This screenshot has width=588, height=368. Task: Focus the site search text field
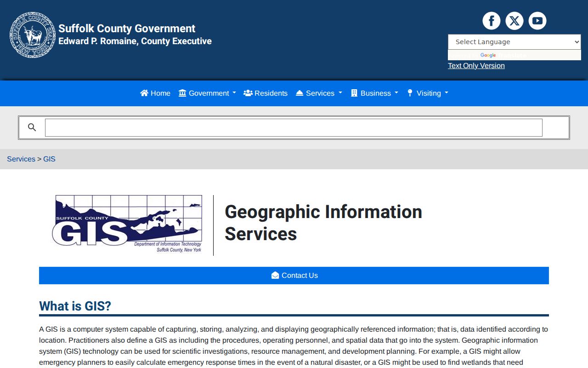[x=294, y=128]
